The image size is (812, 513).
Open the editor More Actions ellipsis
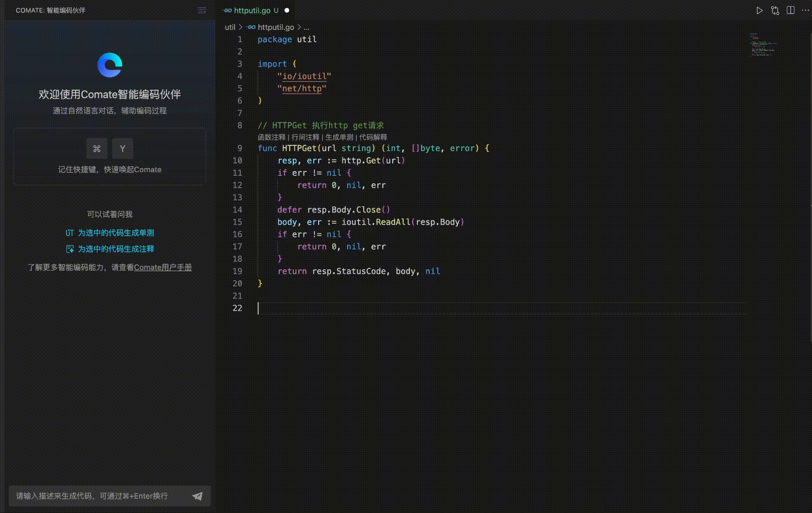pyautogui.click(x=805, y=10)
